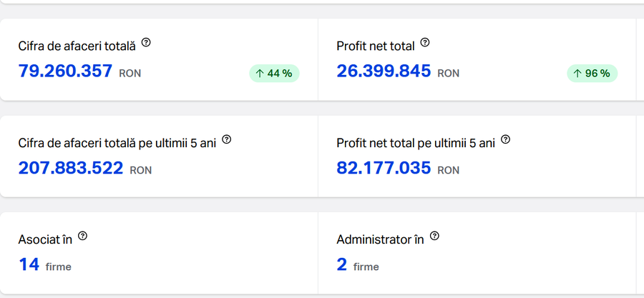The width and height of the screenshot is (644, 298).
Task: Click question mark icon beside Administrator în
Action: [434, 236]
